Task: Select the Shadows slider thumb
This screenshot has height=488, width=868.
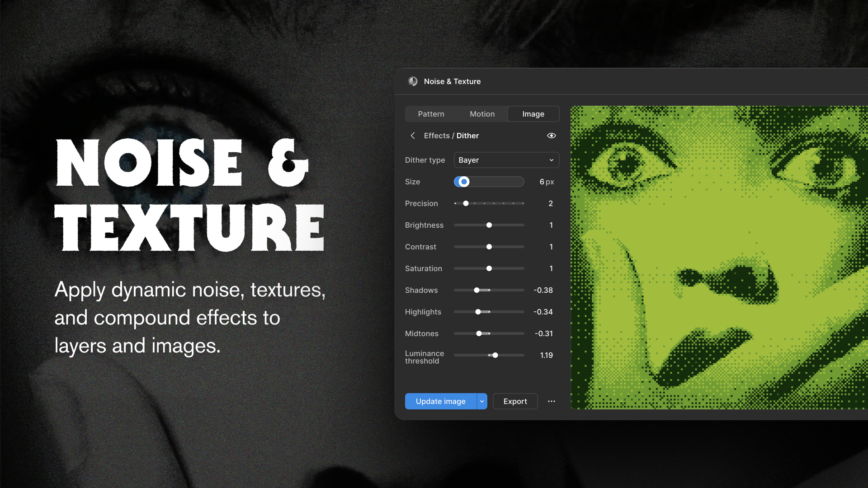Action: (x=476, y=290)
